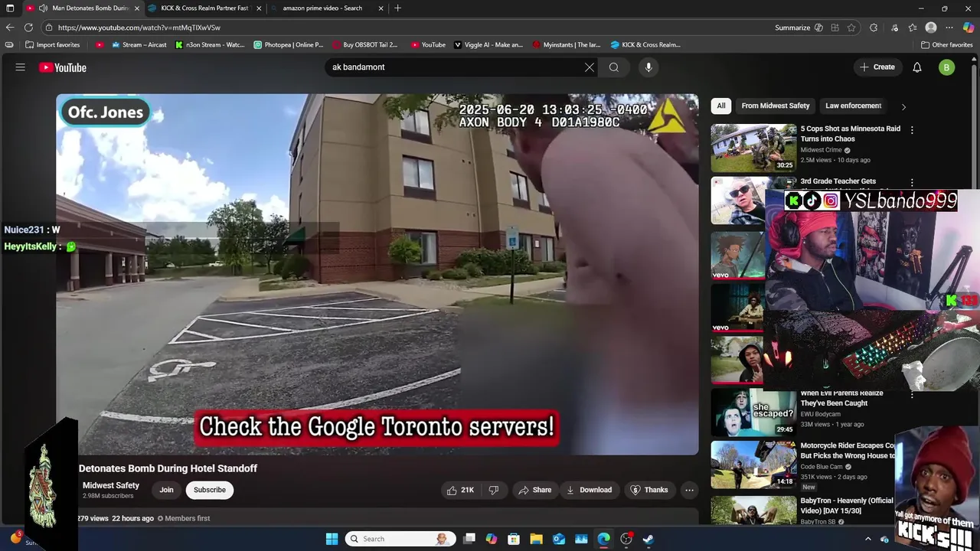Screen dimensions: 980x551
Task: Click the video player to toggle playback
Action: click(x=377, y=274)
